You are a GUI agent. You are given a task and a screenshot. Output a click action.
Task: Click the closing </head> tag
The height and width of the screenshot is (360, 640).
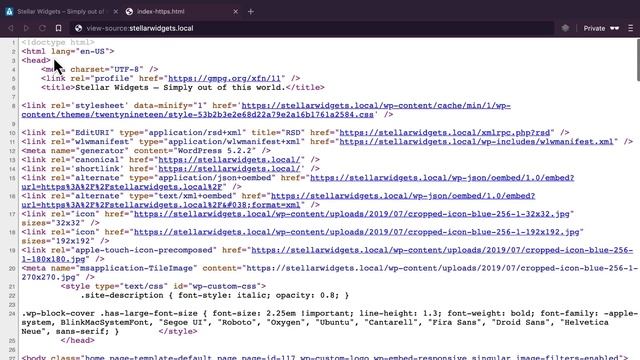[x=78, y=340]
